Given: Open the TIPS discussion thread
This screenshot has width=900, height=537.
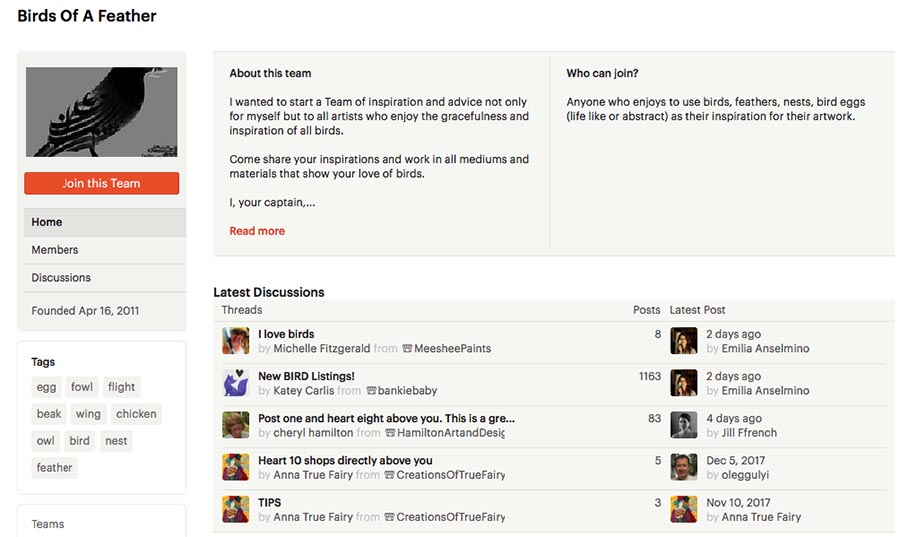Looking at the screenshot, I should [x=269, y=502].
